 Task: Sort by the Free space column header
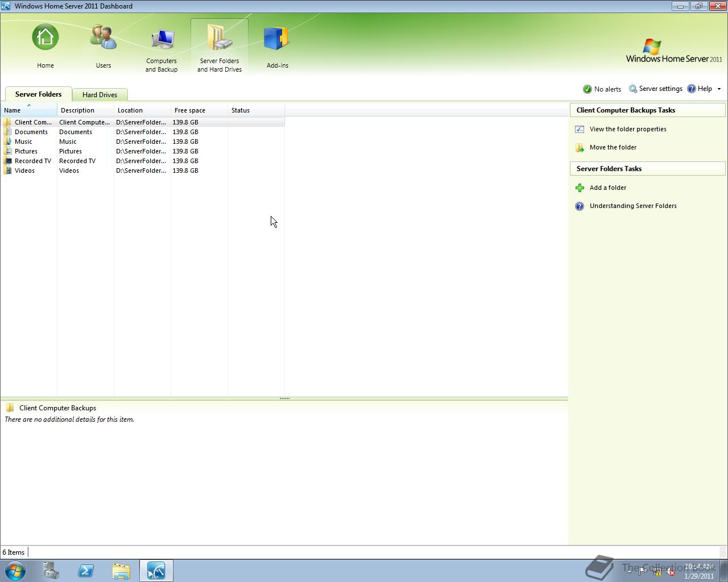point(200,110)
